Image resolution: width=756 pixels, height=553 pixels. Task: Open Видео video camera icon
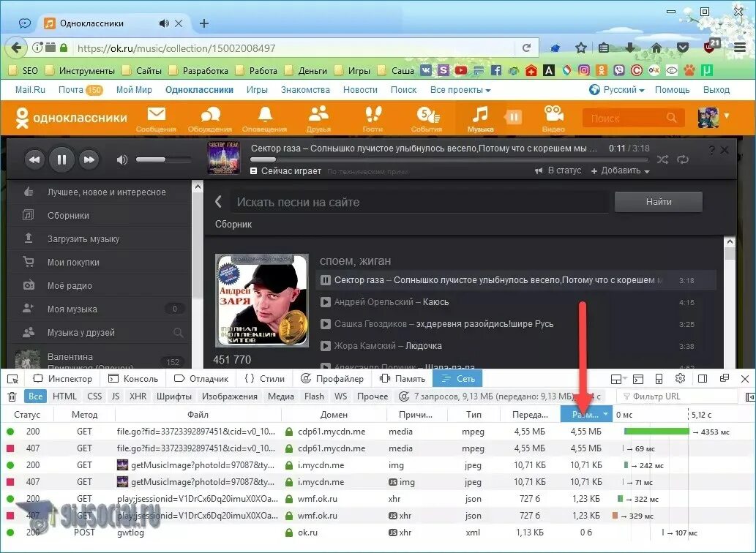coord(553,119)
